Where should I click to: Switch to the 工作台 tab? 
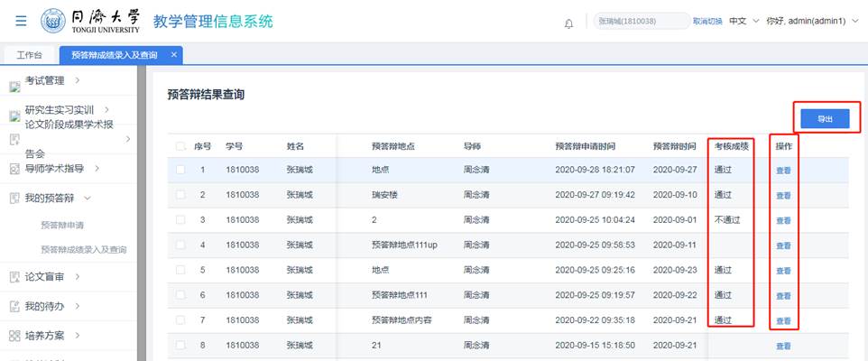(x=29, y=55)
